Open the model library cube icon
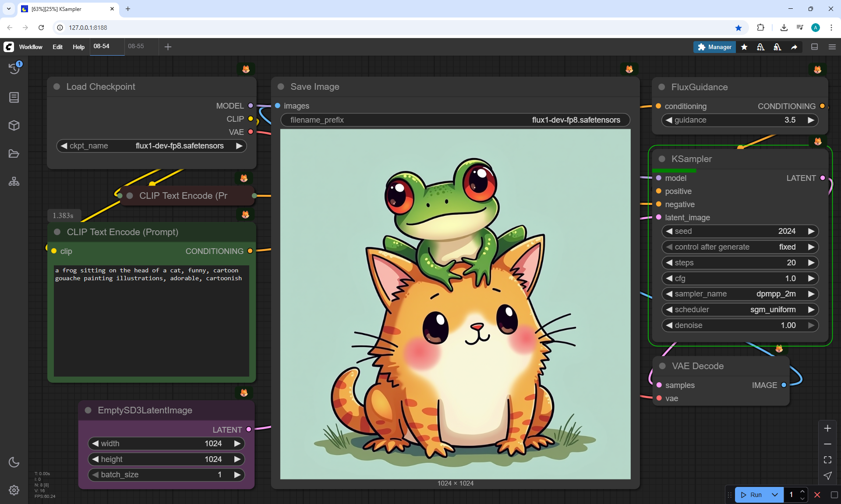The height and width of the screenshot is (504, 841). 14,126
